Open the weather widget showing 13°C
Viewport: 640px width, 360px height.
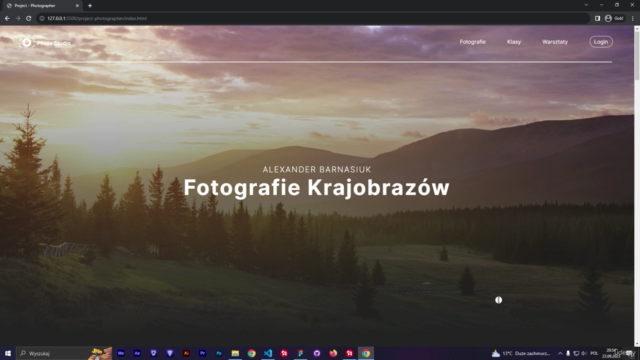521,353
